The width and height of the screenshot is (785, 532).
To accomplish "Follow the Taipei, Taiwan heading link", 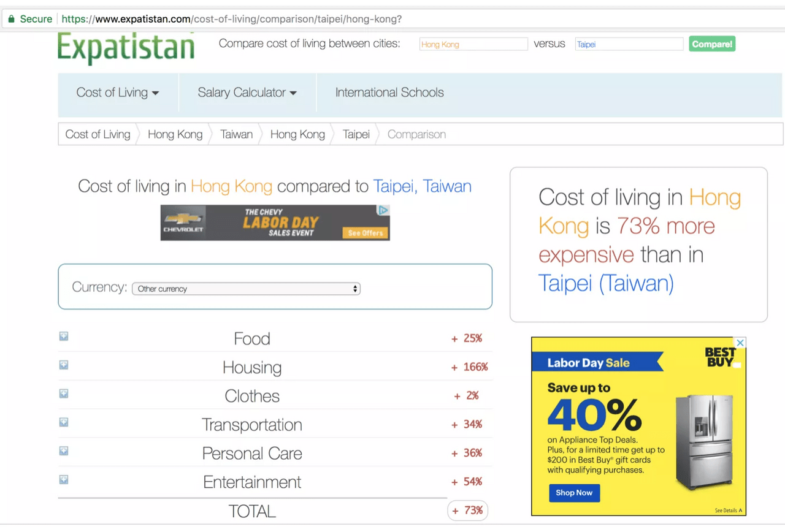I will pos(422,186).
